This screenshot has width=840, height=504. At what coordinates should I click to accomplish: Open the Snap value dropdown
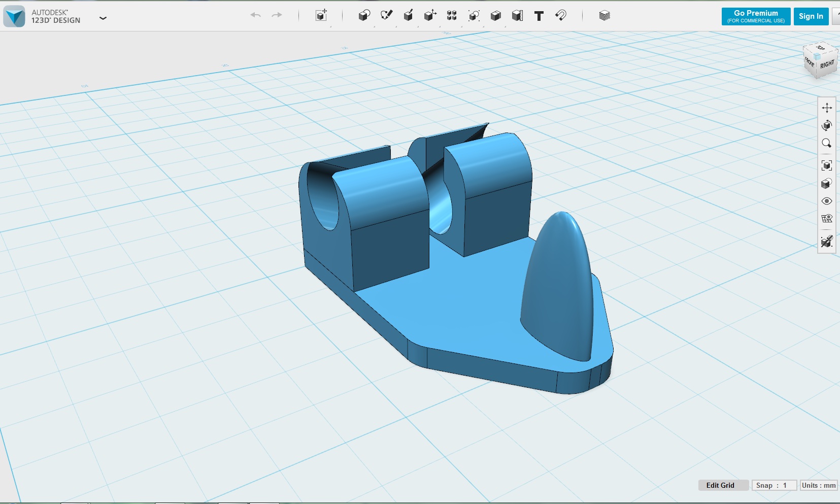(774, 485)
